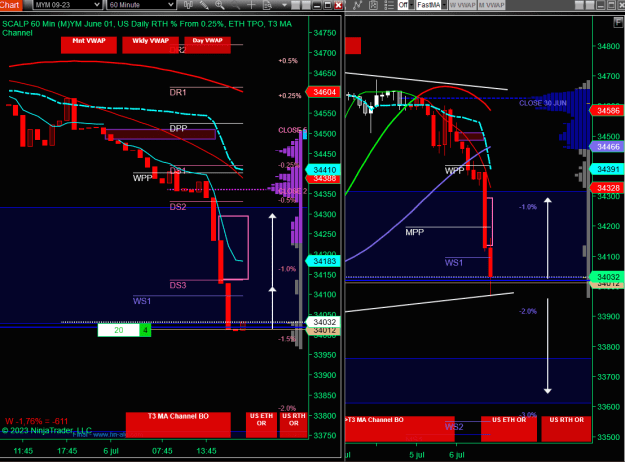Click the cyan 34183 price marker

pyautogui.click(x=323, y=261)
